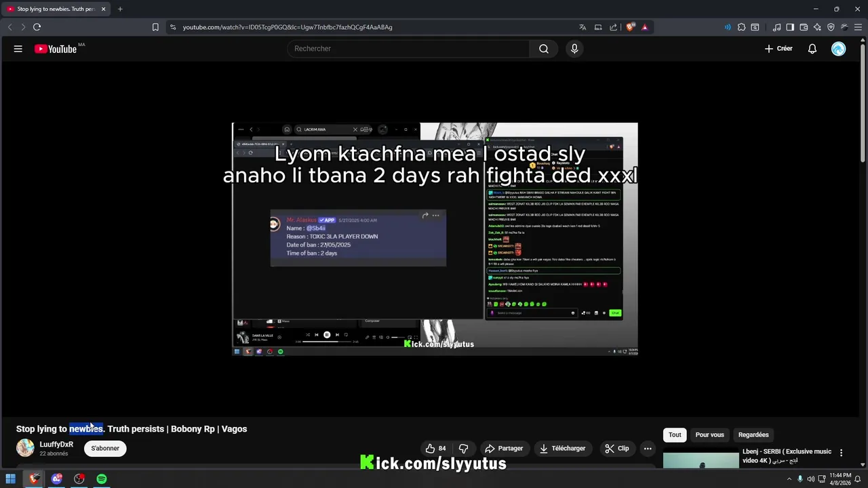
Task: Open browser extensions puzzle icon
Action: (741, 27)
